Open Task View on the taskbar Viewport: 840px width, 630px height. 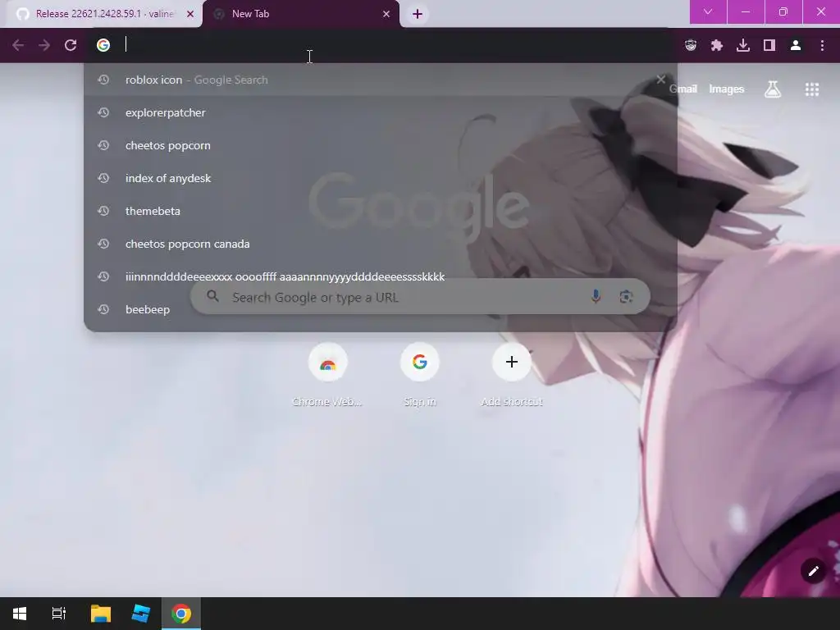(x=59, y=614)
